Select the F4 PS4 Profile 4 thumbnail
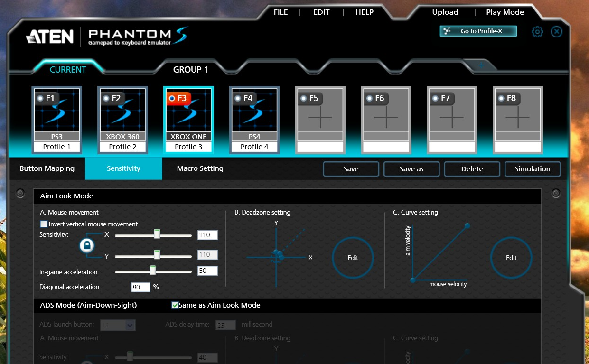This screenshot has height=364, width=589. pos(254,120)
